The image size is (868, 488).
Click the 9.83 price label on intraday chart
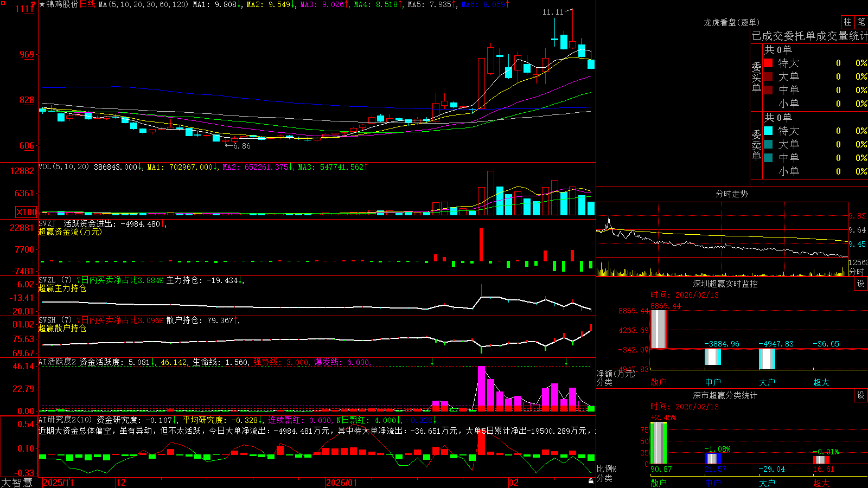(857, 216)
